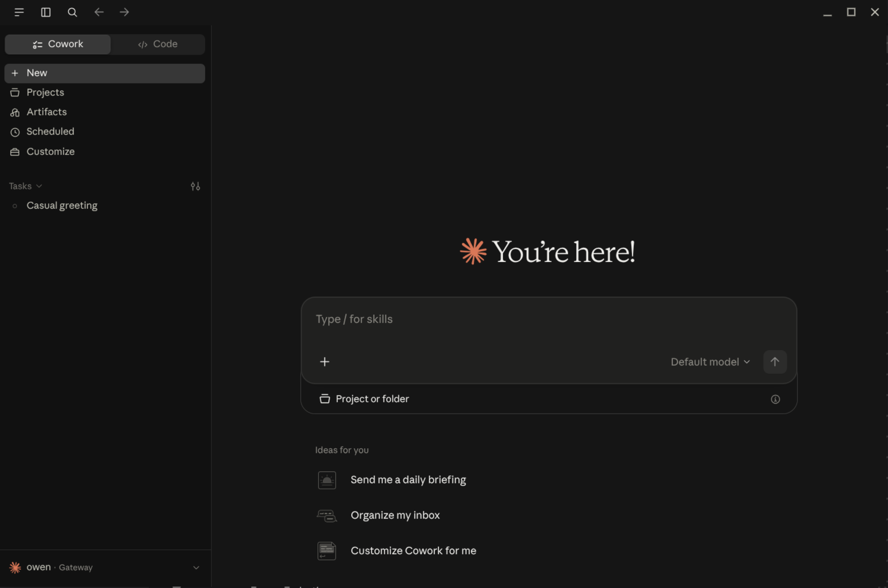
Task: Click the owen account starburst icon
Action: tap(15, 568)
